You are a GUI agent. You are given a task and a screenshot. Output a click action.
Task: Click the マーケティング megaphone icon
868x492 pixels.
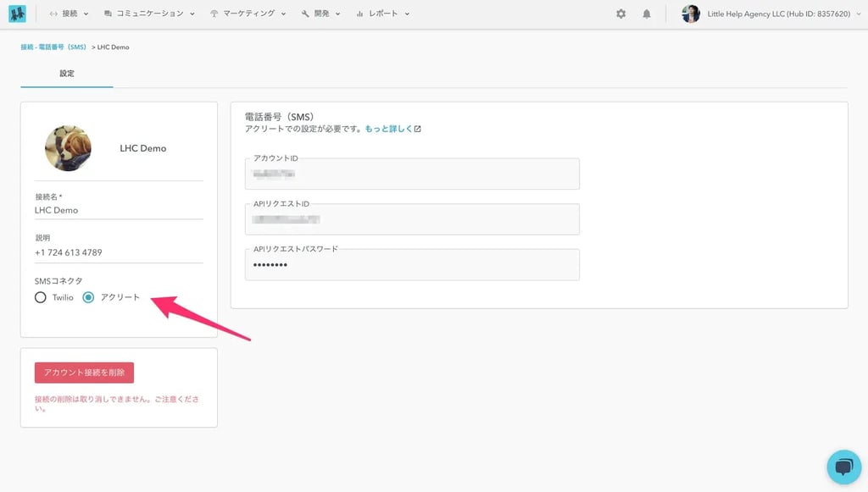coord(216,14)
